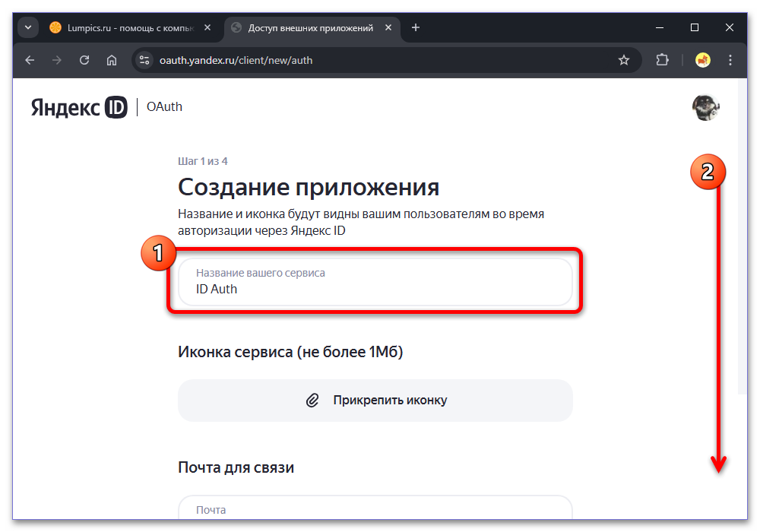Go forward to the next page
760x532 pixels.
pyautogui.click(x=57, y=60)
